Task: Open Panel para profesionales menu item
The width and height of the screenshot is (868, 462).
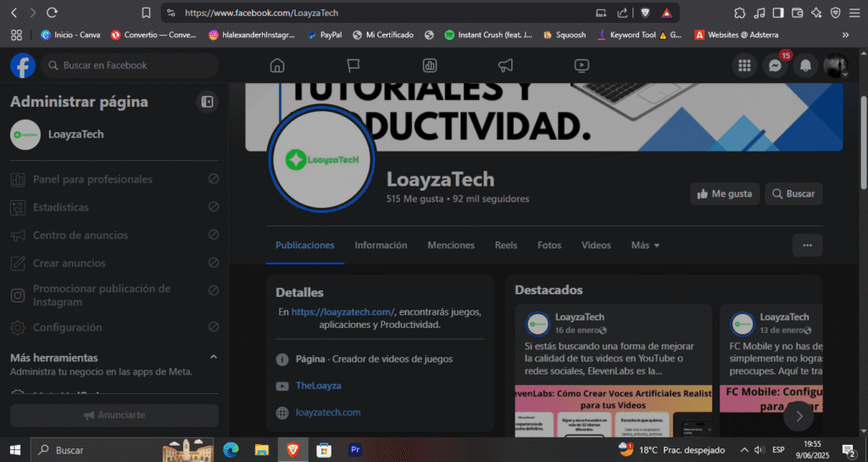Action: (114, 179)
